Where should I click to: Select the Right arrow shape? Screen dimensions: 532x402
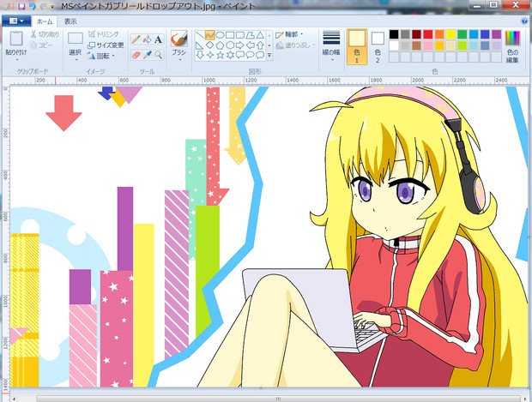[240, 45]
